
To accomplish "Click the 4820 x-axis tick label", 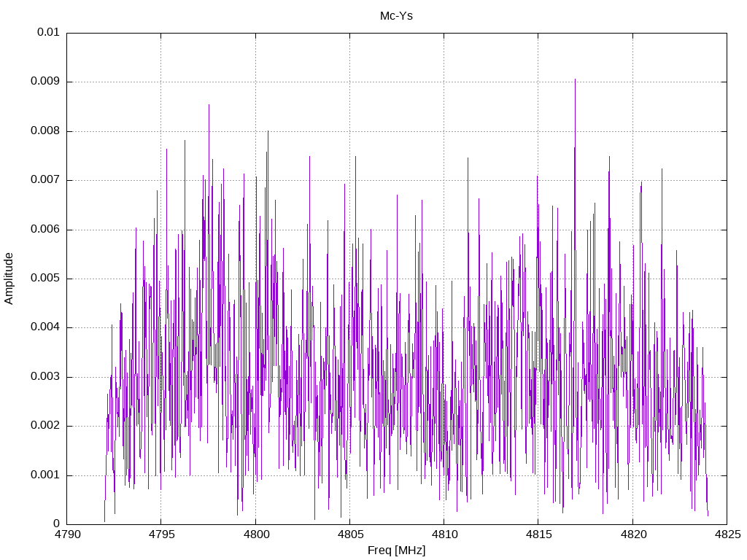I will tap(633, 534).
